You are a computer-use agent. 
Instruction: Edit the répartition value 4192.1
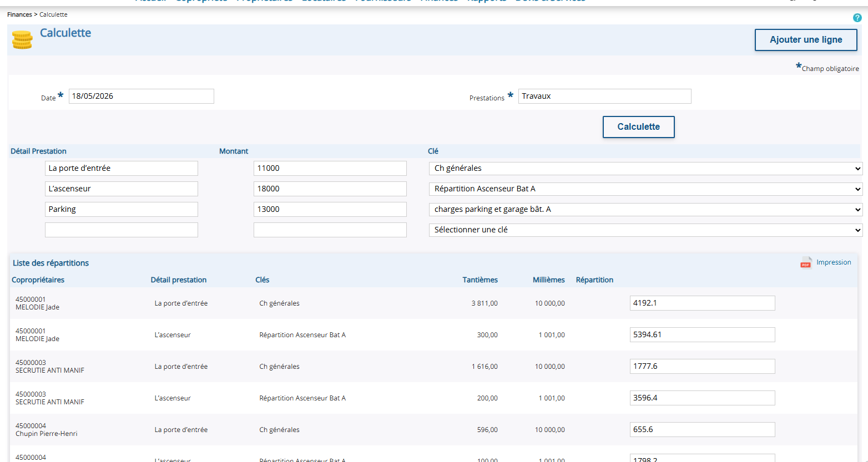point(703,303)
